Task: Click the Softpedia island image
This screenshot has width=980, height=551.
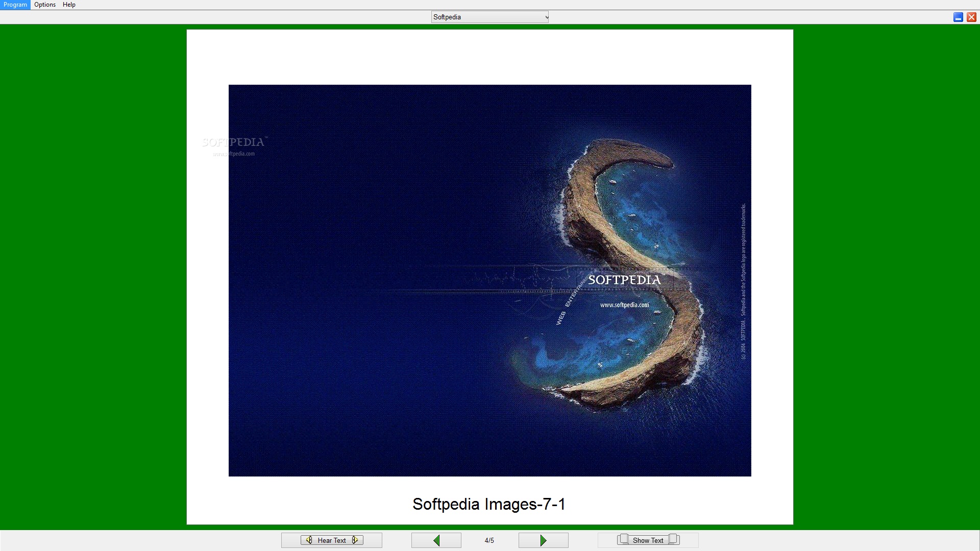Action: click(x=490, y=281)
